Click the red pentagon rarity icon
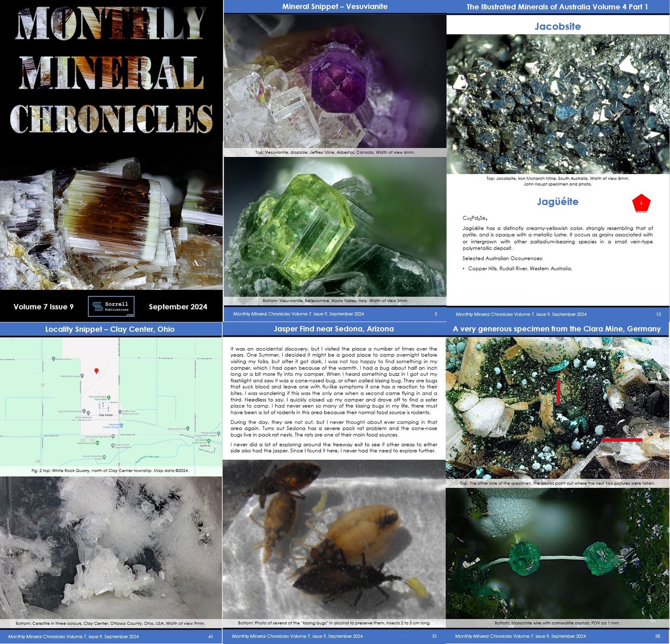Image resolution: width=670 pixels, height=644 pixels. coord(641,203)
